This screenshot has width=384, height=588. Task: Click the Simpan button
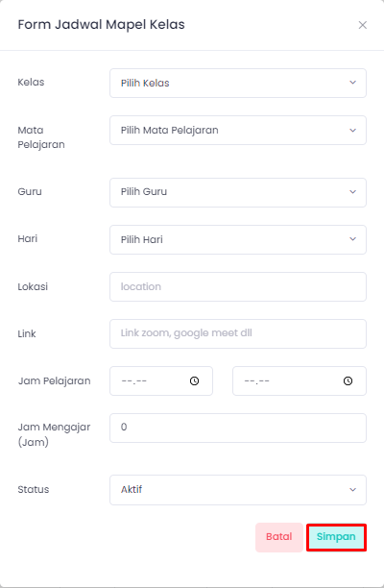point(336,537)
